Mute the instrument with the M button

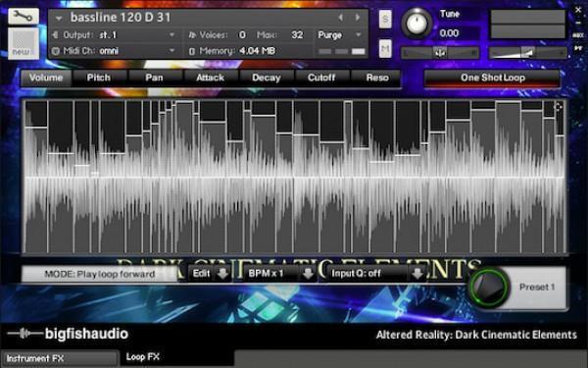pyautogui.click(x=385, y=48)
